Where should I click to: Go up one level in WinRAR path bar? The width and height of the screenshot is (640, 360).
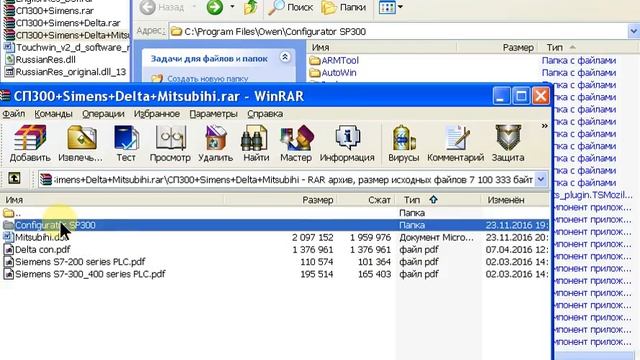[14, 178]
